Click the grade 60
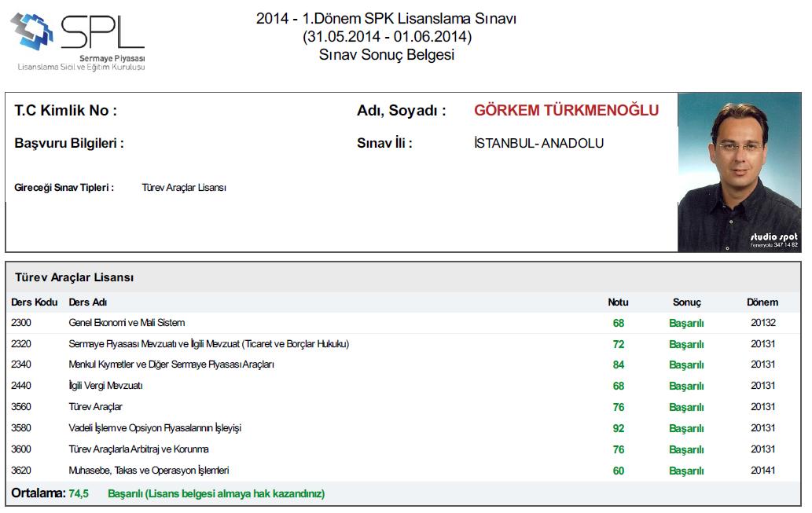The height and width of the screenshot is (513, 812). pyautogui.click(x=619, y=471)
